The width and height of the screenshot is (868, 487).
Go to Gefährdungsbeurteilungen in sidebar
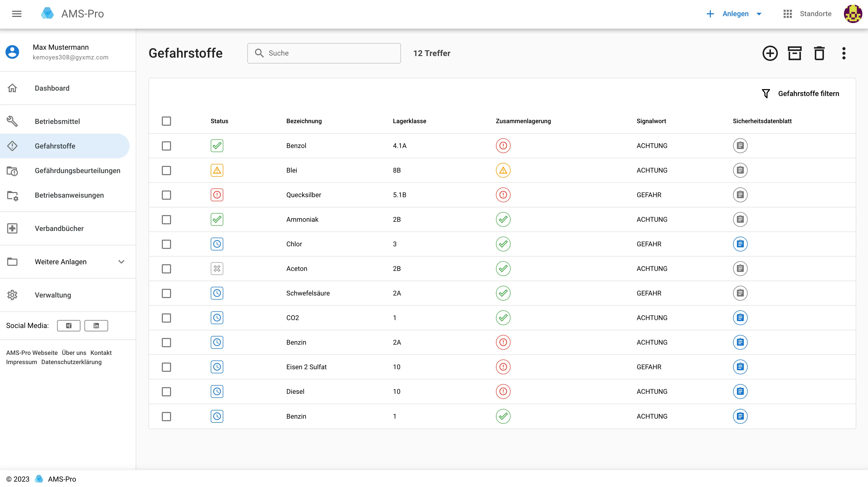click(x=78, y=171)
